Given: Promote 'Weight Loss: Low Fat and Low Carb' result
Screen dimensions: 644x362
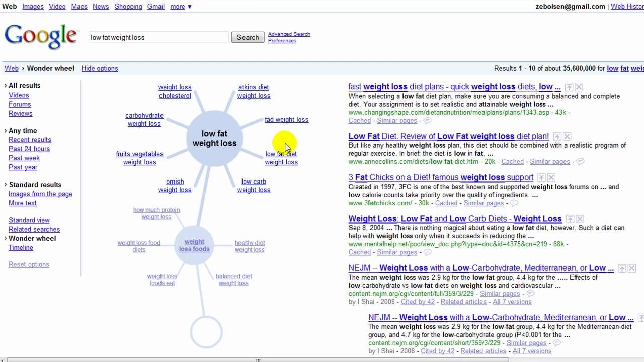Looking at the screenshot, I should 570,219.
